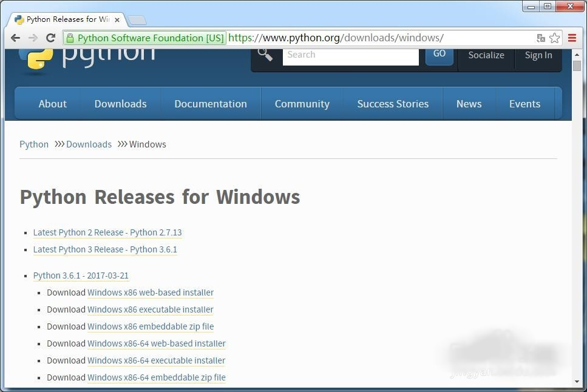Click the scrollbar down arrow
587x392 pixels.
coord(577,382)
